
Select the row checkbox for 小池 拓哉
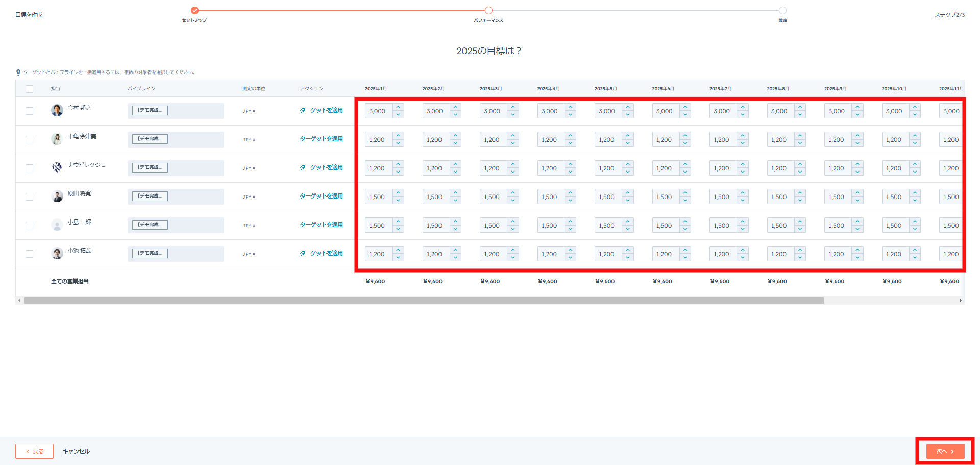(x=30, y=254)
